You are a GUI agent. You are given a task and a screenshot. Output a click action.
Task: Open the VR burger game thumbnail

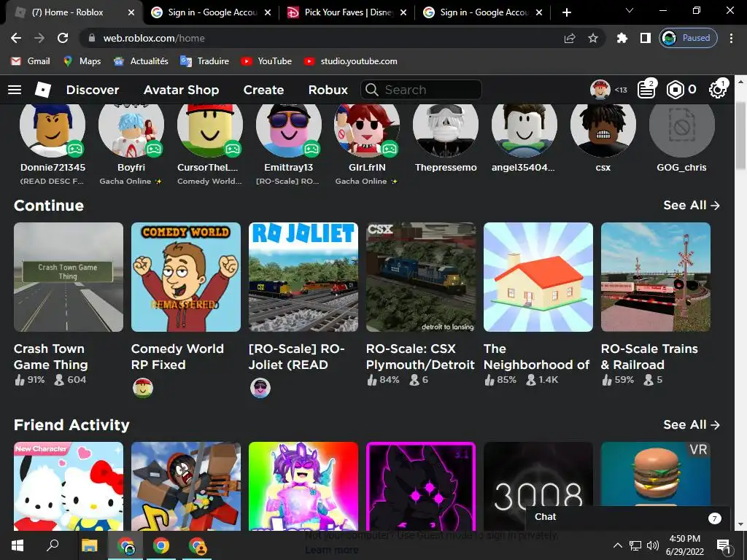click(656, 474)
